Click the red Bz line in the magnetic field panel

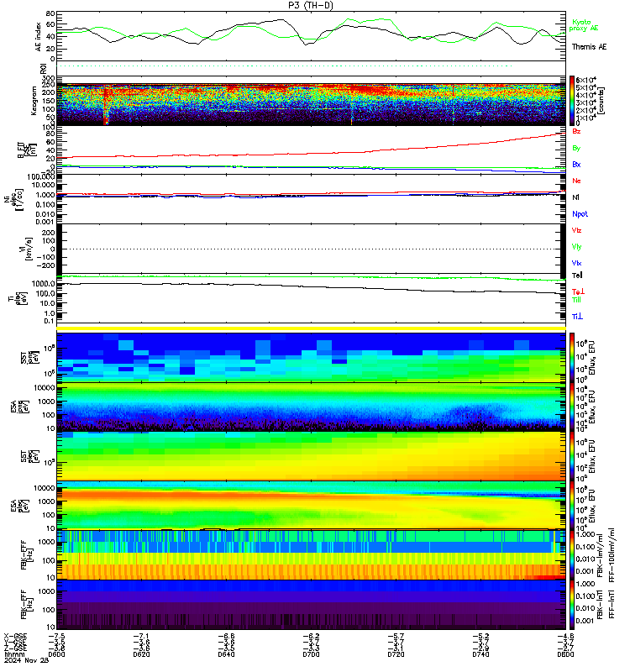click(310, 154)
